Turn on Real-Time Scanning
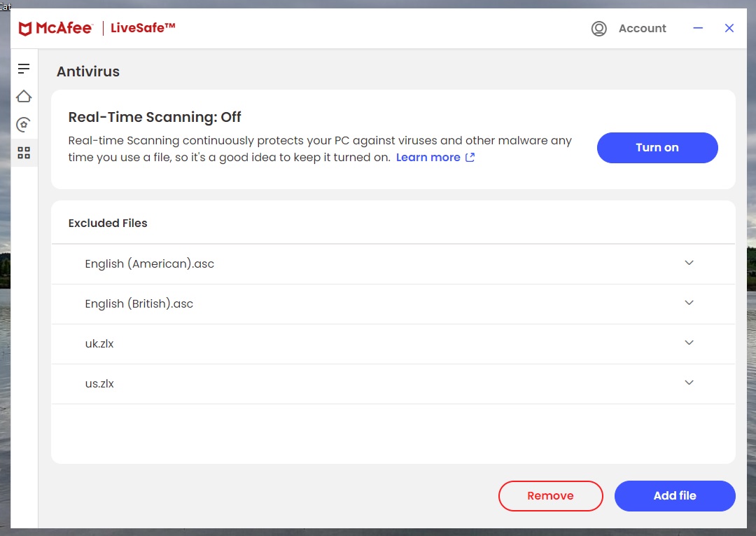756x536 pixels. pos(657,148)
